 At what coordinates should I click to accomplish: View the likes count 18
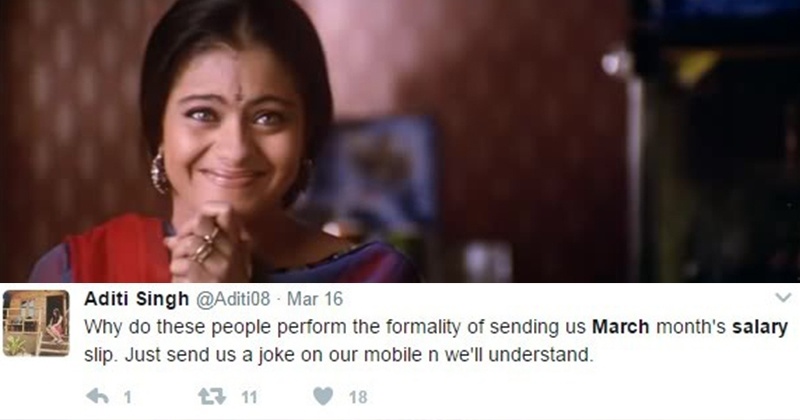tap(358, 397)
